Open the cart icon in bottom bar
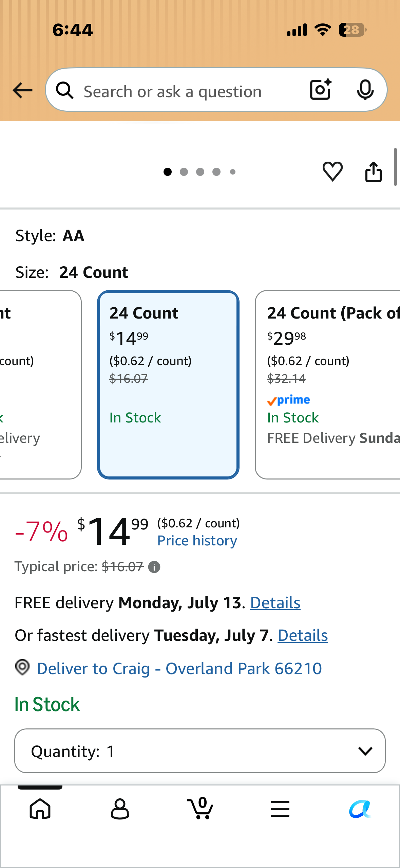400x868 pixels. pyautogui.click(x=200, y=808)
